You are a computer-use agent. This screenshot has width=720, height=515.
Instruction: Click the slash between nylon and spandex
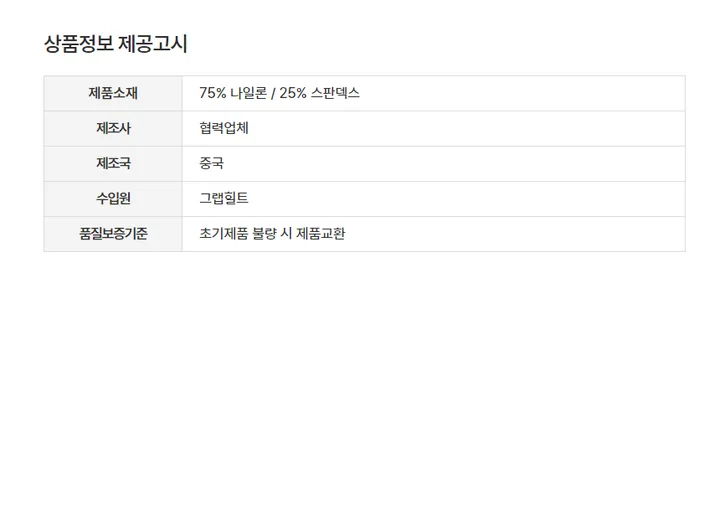(273, 93)
